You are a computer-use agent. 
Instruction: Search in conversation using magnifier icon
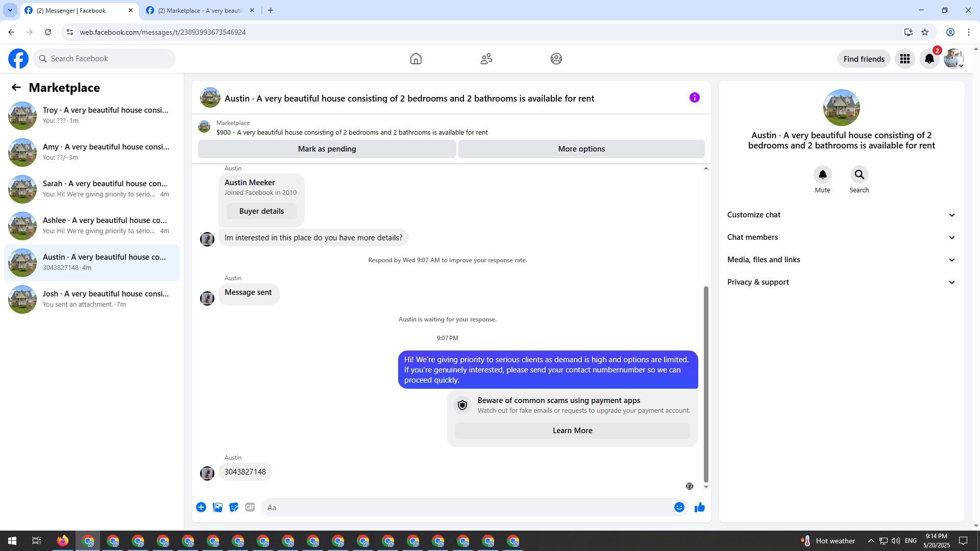[859, 174]
